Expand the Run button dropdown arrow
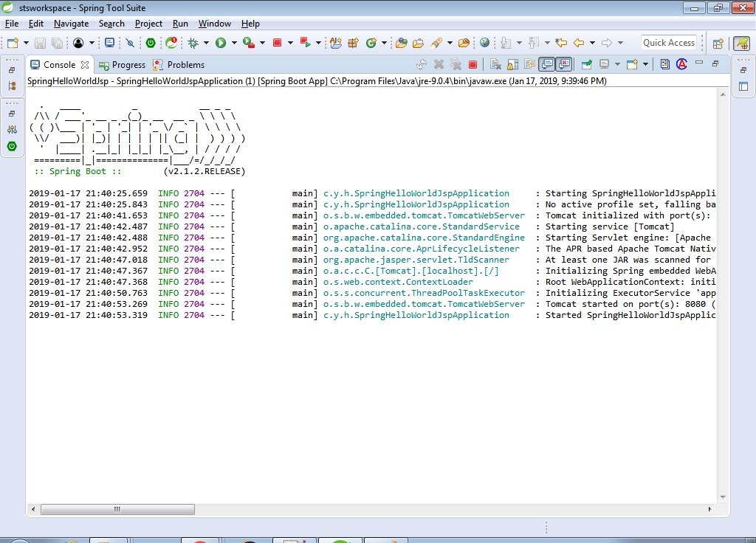 [233, 44]
